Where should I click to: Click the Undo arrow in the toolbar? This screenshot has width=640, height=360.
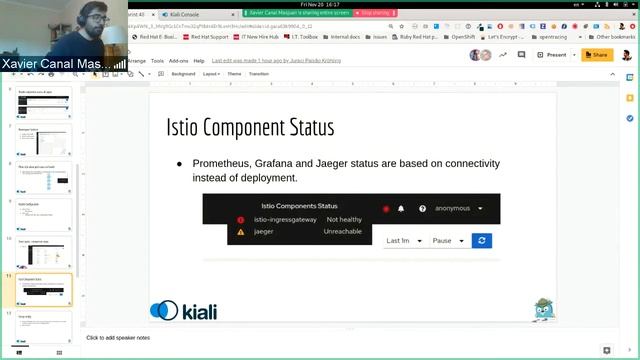[x=31, y=74]
